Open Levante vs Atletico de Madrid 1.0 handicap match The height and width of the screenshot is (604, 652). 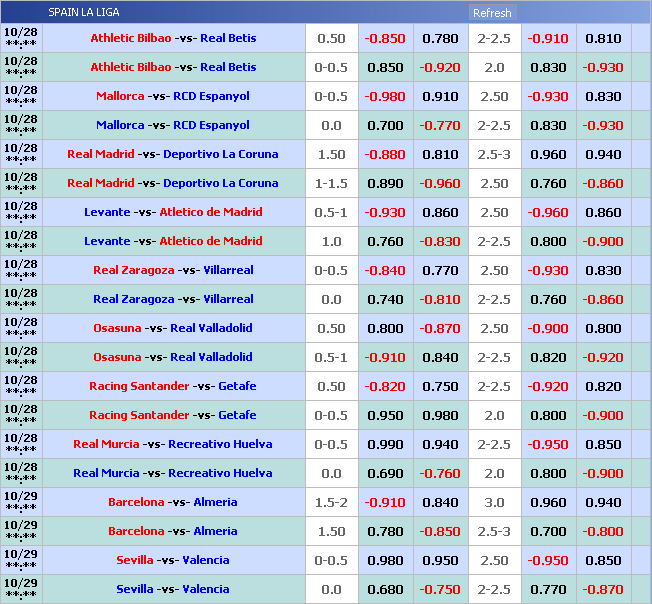[x=173, y=242]
